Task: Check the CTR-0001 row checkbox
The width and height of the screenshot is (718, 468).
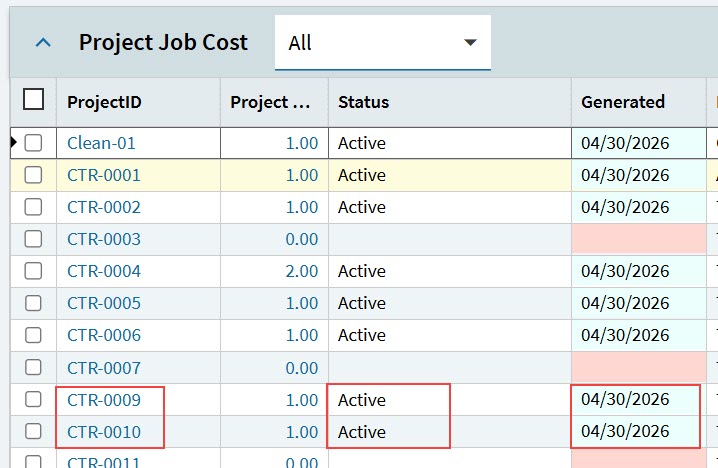Action: tap(33, 175)
